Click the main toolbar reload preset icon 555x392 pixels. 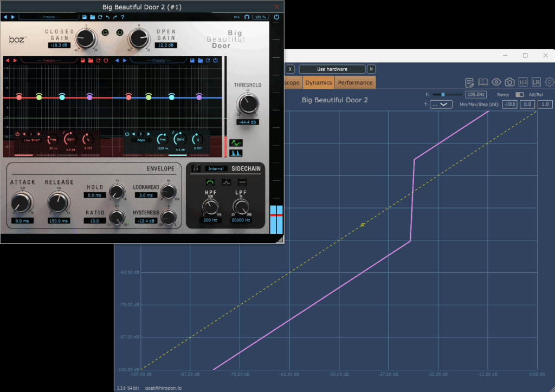(x=100, y=17)
